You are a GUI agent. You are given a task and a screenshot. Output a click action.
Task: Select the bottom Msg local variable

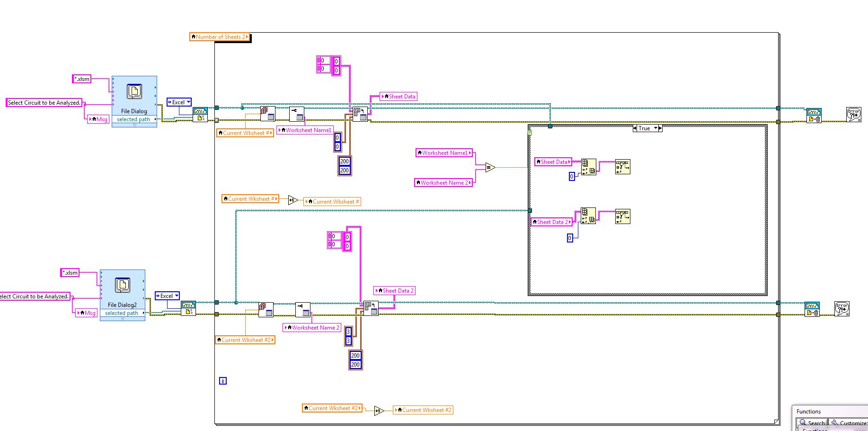pos(87,313)
